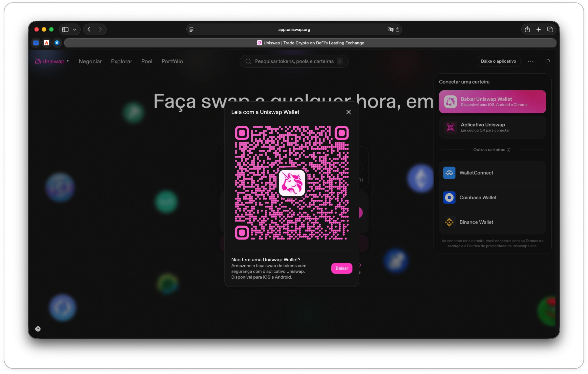Open the pinned flame icon tab
The image size is (588, 374).
coord(46,43)
